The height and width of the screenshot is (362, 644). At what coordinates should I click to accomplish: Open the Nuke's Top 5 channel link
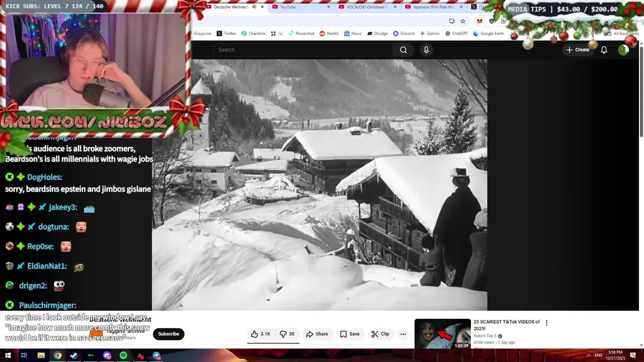pyautogui.click(x=485, y=336)
